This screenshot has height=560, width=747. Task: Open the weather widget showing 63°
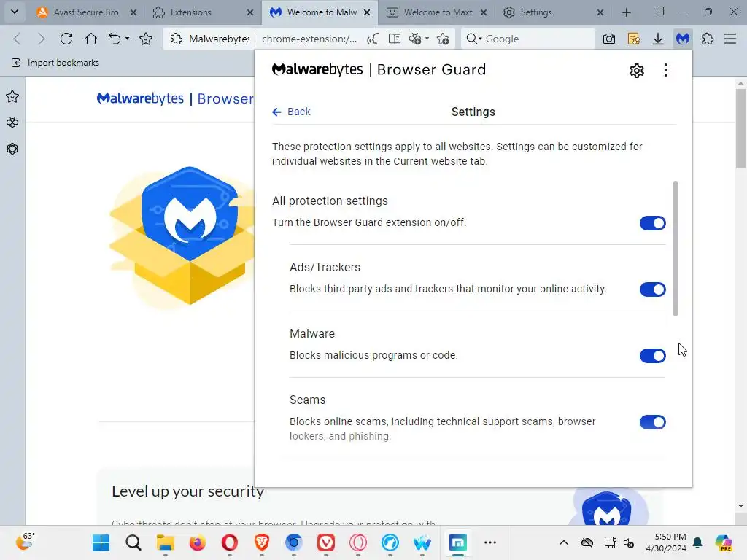(24, 542)
